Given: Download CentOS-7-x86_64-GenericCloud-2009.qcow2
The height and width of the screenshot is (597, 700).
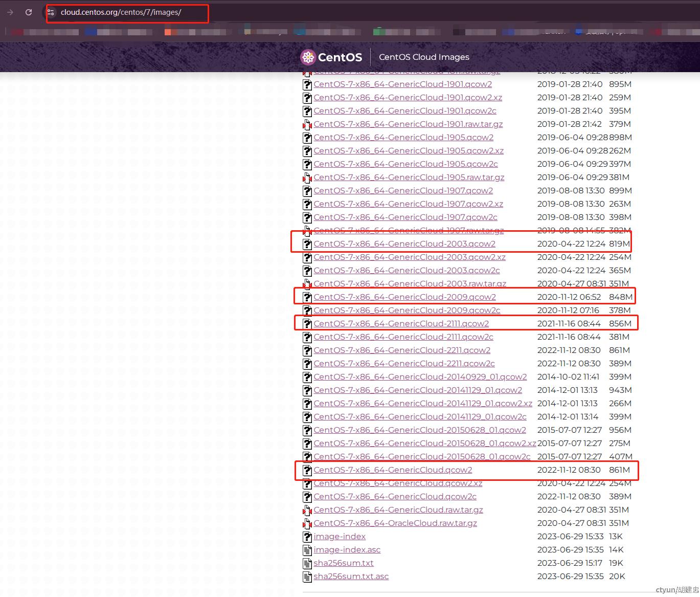Looking at the screenshot, I should click(404, 297).
